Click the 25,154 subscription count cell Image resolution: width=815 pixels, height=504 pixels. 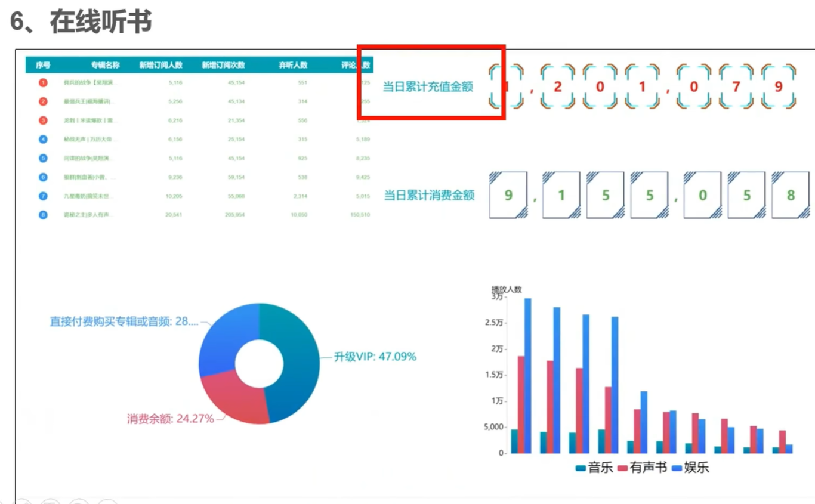(x=236, y=139)
